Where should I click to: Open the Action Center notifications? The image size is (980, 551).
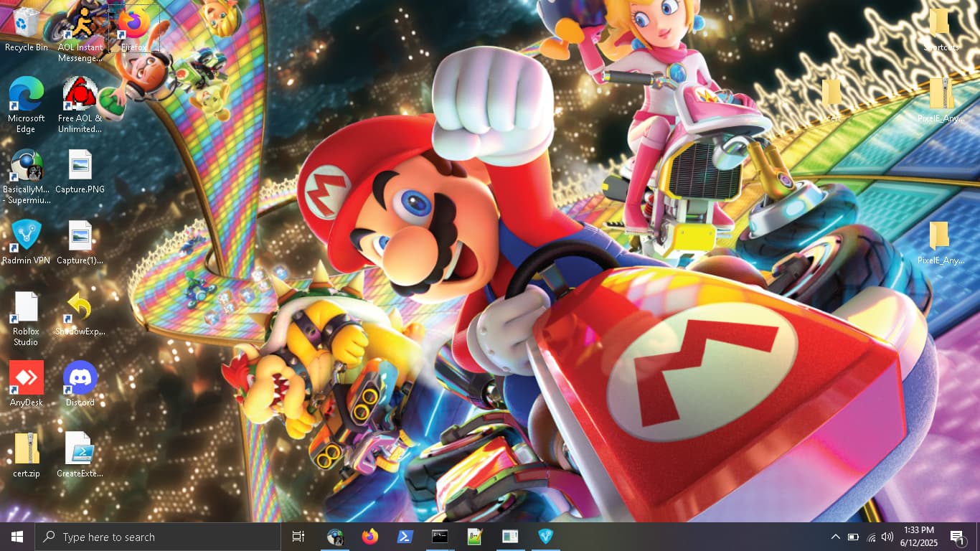[957, 537]
